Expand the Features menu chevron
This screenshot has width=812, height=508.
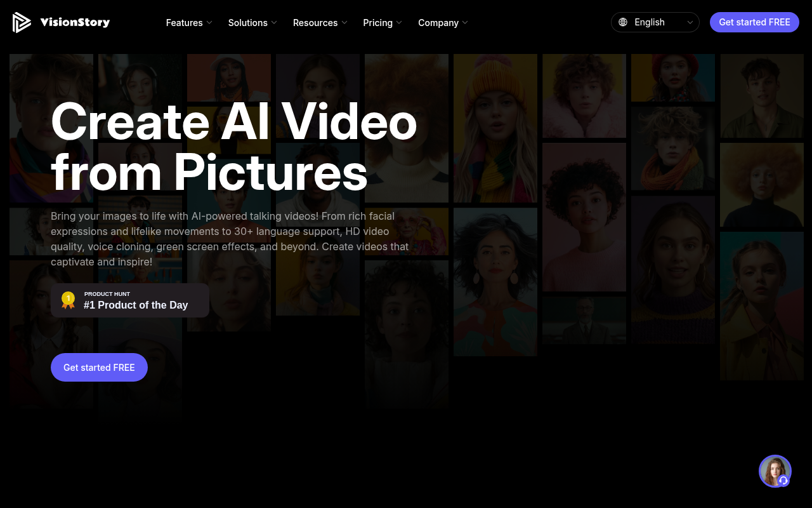pos(208,23)
